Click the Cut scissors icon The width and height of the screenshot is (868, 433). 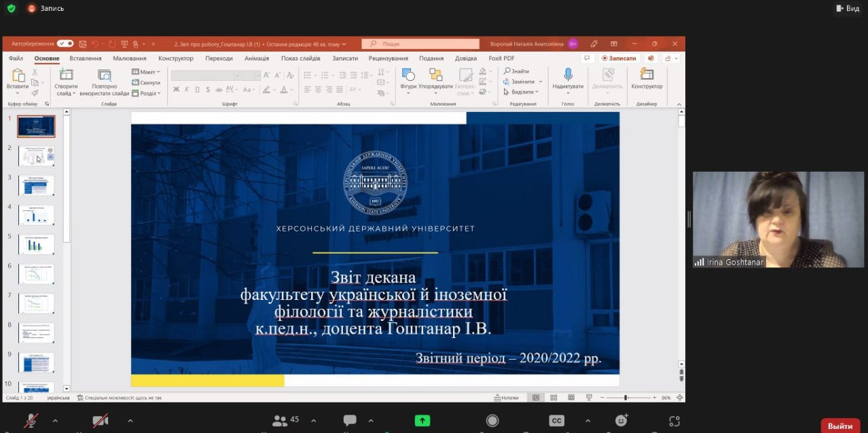tap(35, 72)
